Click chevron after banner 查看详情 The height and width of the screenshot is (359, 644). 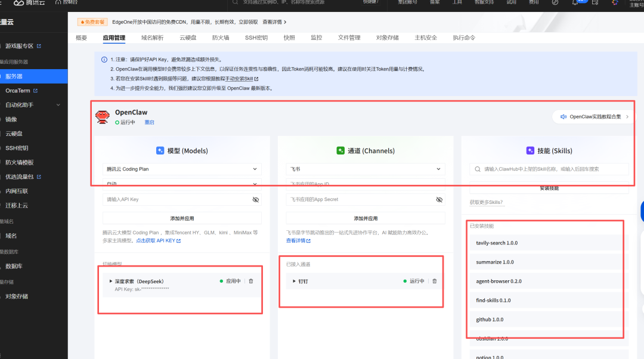(285, 22)
